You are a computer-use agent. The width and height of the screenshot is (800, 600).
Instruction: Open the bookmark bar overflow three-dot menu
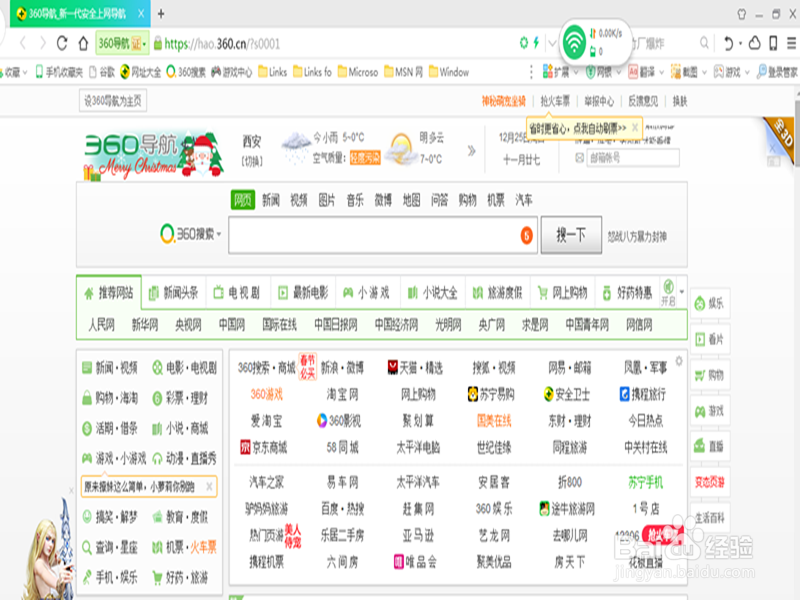(531, 72)
